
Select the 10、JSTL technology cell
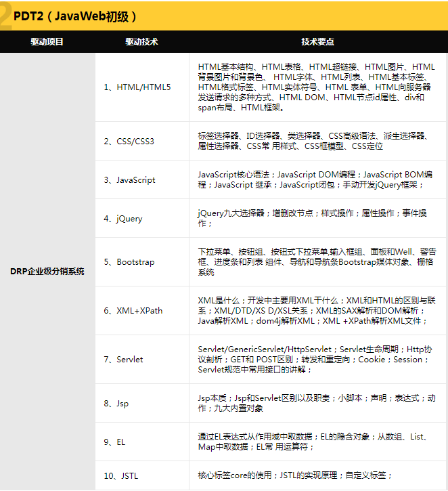click(x=121, y=476)
